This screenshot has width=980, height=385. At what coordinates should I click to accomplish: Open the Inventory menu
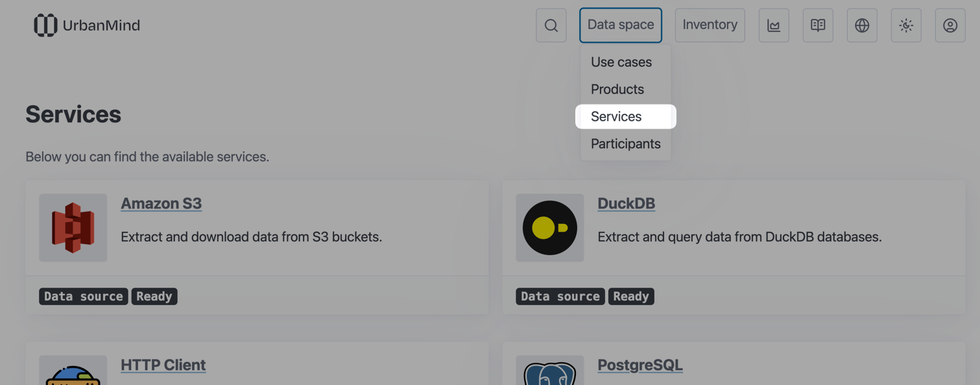(710, 25)
